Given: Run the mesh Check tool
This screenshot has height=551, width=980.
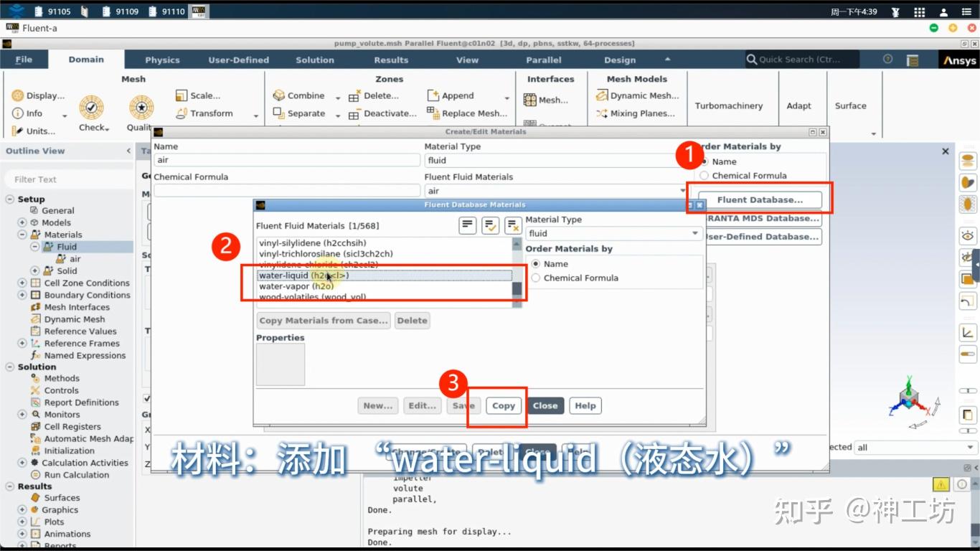Looking at the screenshot, I should coord(92,113).
